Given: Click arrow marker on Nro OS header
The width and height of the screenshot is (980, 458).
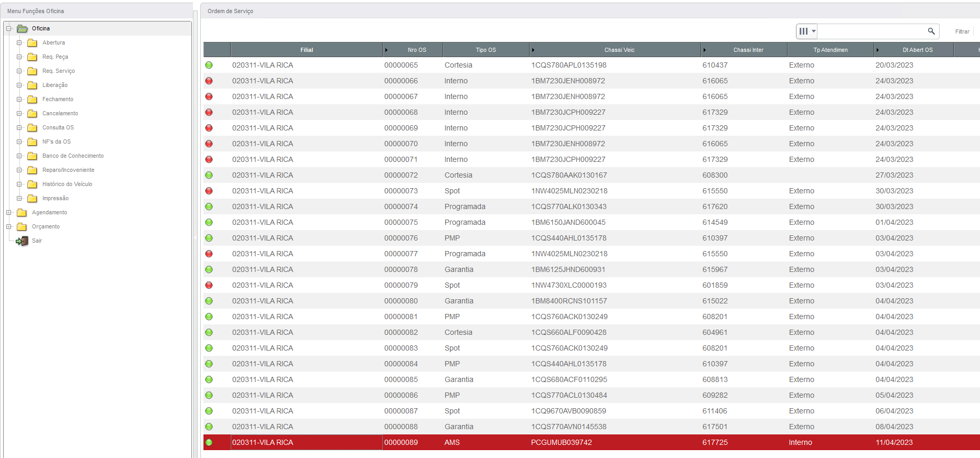Looking at the screenshot, I should [x=386, y=50].
